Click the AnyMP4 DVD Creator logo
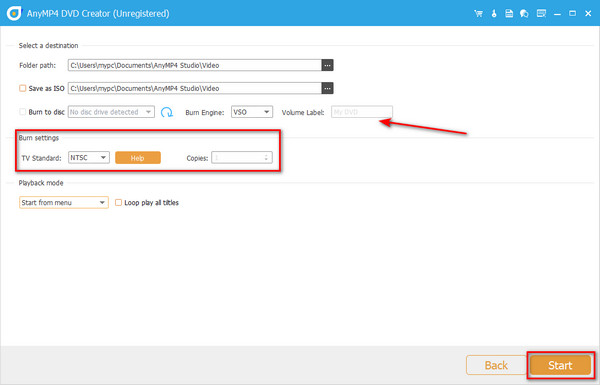Image resolution: width=600 pixels, height=385 pixels. tap(14, 13)
